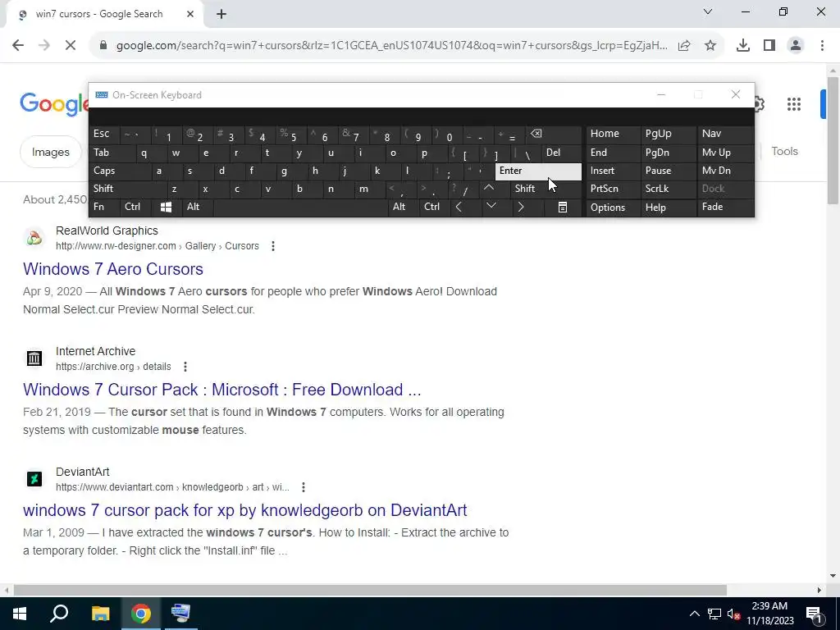Click the Enter key on On-Screen Keyboard
The height and width of the screenshot is (630, 840).
(538, 171)
